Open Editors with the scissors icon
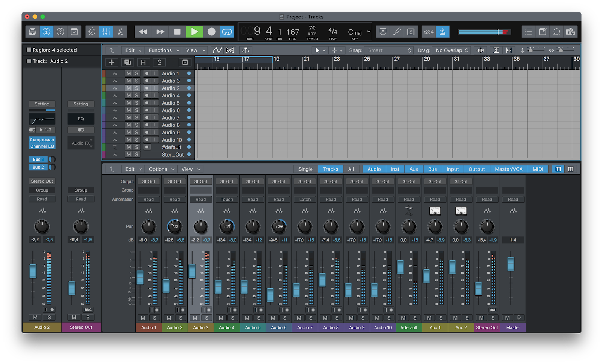The image size is (603, 364). tap(120, 32)
